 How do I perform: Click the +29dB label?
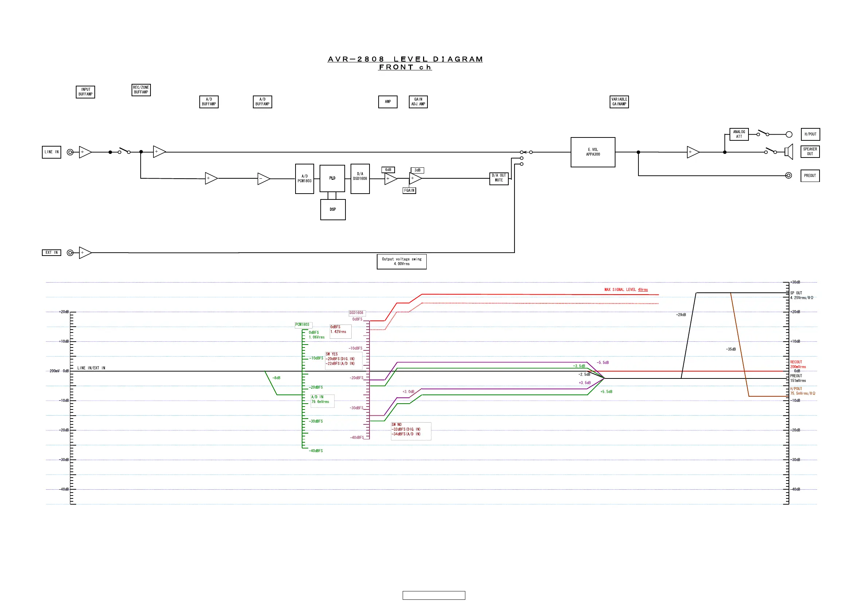click(681, 315)
